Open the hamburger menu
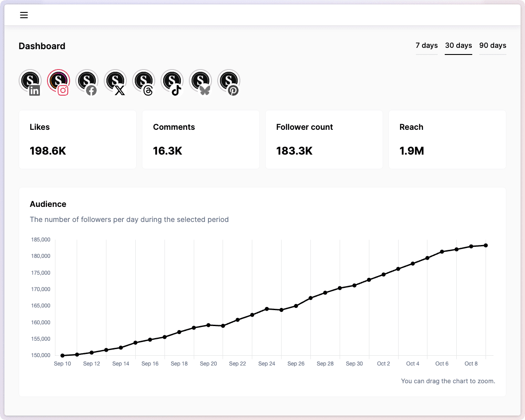525x420 pixels. click(24, 15)
